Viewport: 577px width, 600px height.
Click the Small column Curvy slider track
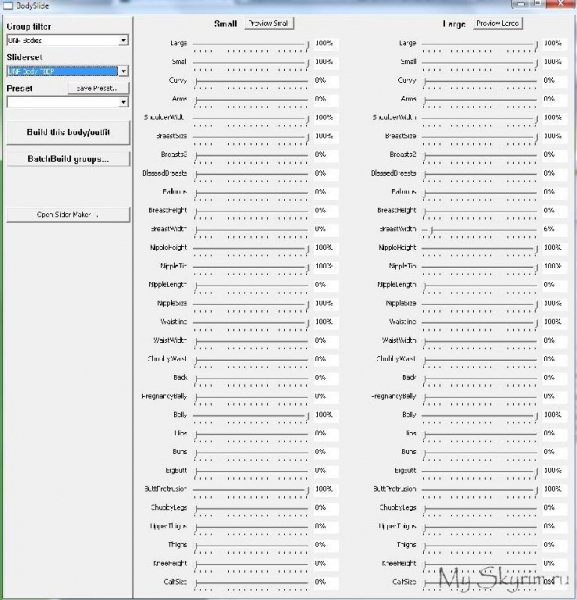251,81
